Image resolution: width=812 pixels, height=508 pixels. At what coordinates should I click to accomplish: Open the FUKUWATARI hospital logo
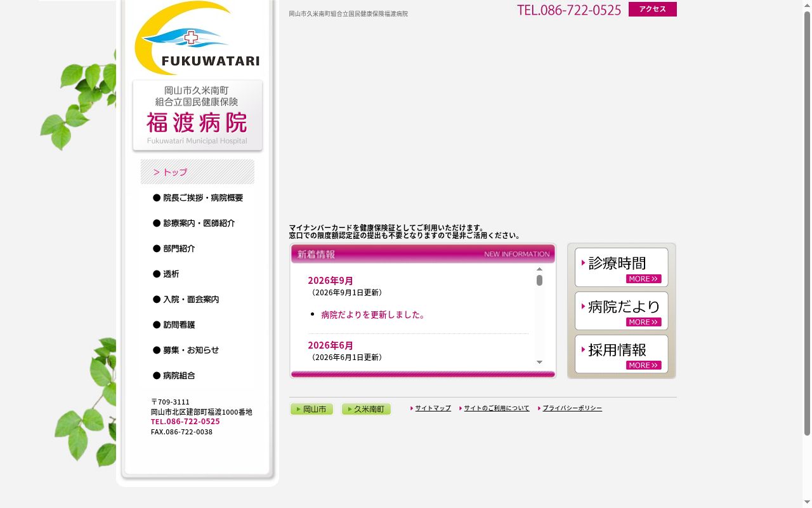197,38
